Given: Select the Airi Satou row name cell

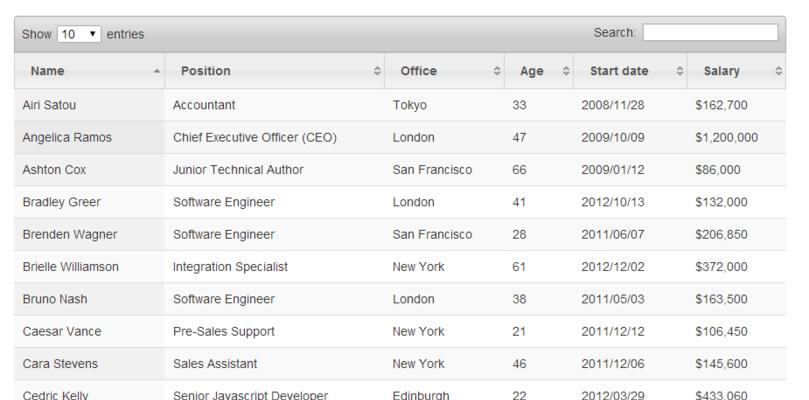Looking at the screenshot, I should click(89, 105).
